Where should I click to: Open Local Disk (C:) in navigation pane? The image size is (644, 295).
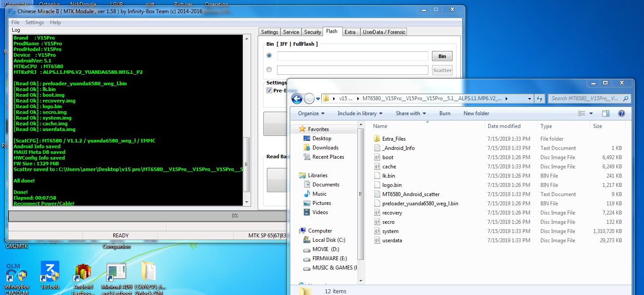click(x=329, y=240)
